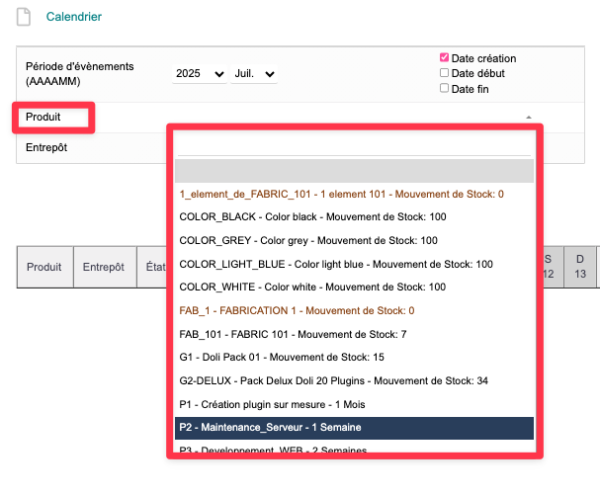600x495 pixels.
Task: Pick COLOR_LIGHT_BLUE product option
Action: pos(335,264)
